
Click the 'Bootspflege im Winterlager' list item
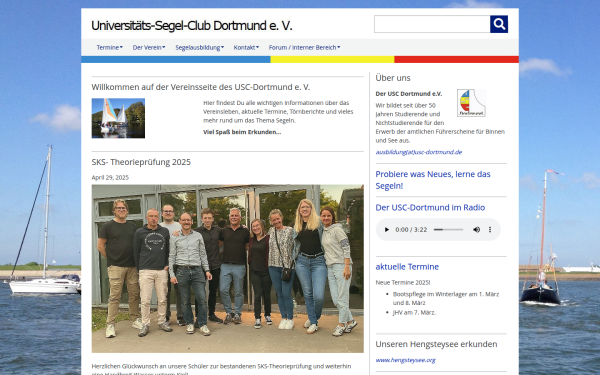[x=446, y=298]
